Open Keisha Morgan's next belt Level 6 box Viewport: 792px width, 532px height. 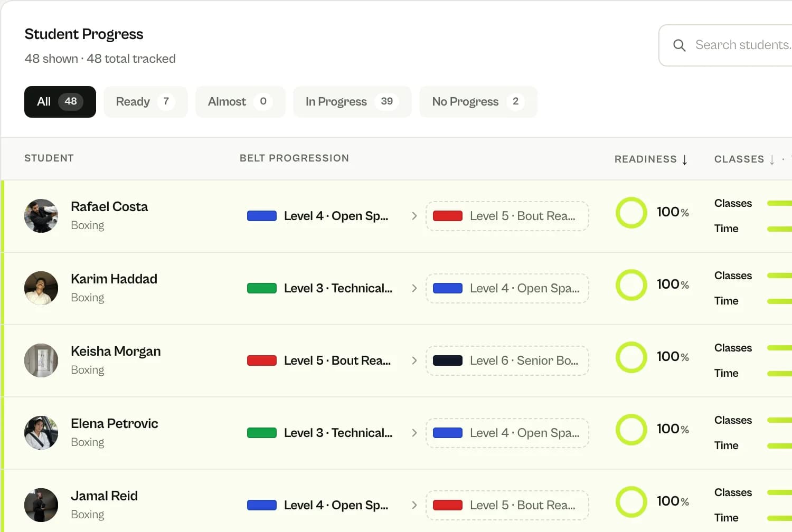pyautogui.click(x=507, y=360)
